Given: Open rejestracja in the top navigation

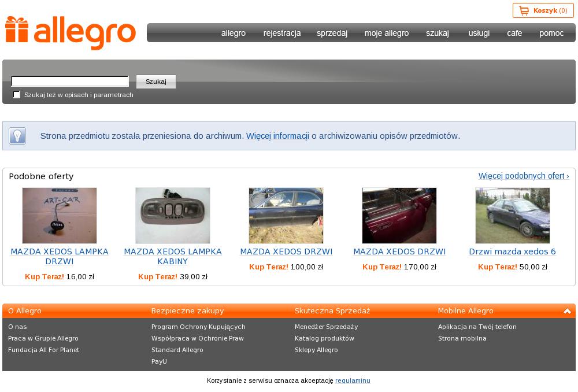Looking at the screenshot, I should tap(282, 33).
